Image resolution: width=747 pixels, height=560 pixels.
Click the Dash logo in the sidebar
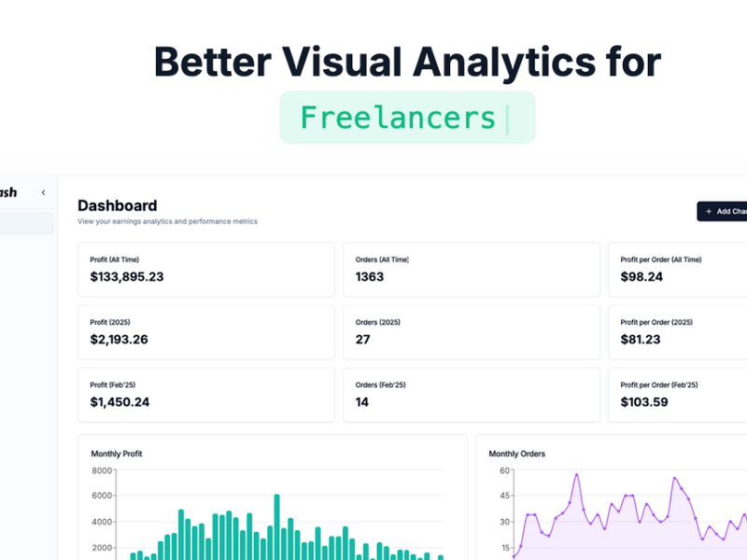click(7, 191)
